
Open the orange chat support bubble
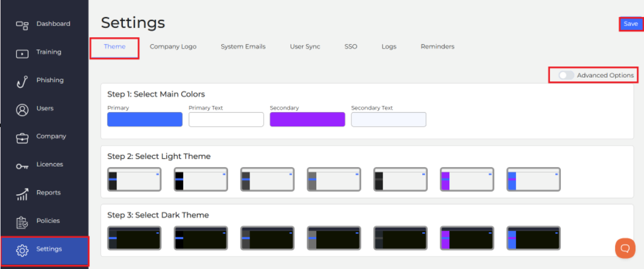[625, 248]
